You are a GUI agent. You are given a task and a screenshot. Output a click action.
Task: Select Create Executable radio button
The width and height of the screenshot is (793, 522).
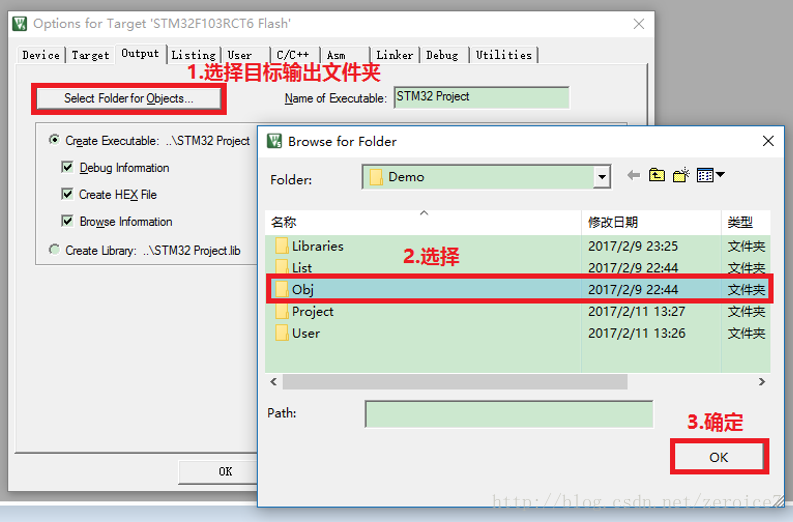(x=54, y=140)
